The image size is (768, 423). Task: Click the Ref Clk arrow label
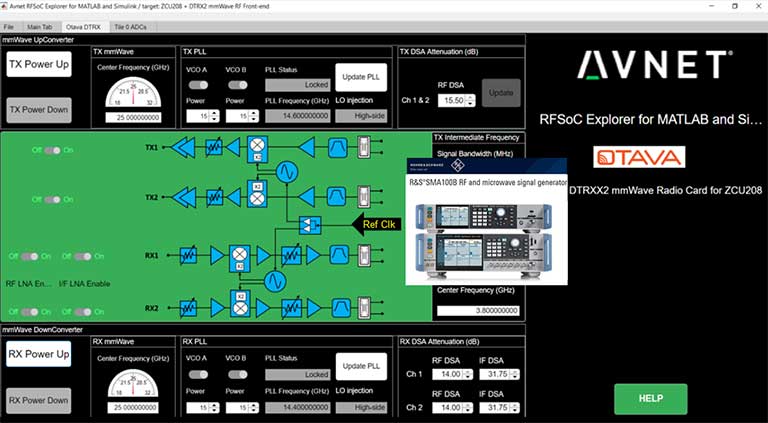point(379,224)
